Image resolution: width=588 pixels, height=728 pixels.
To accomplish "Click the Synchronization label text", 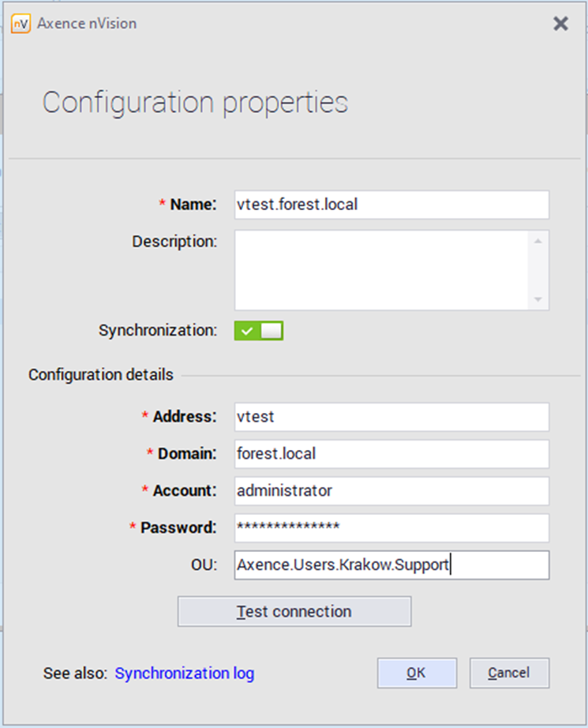I will tap(157, 331).
